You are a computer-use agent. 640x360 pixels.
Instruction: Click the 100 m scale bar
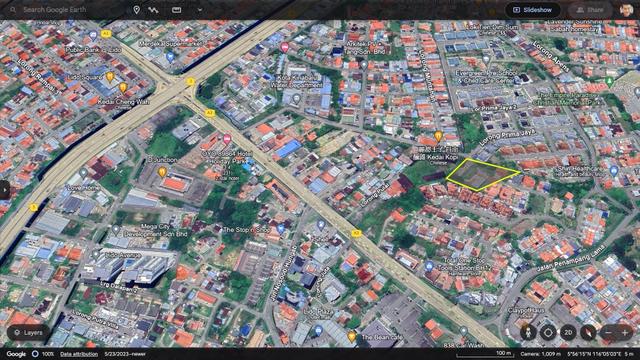coord(484,354)
